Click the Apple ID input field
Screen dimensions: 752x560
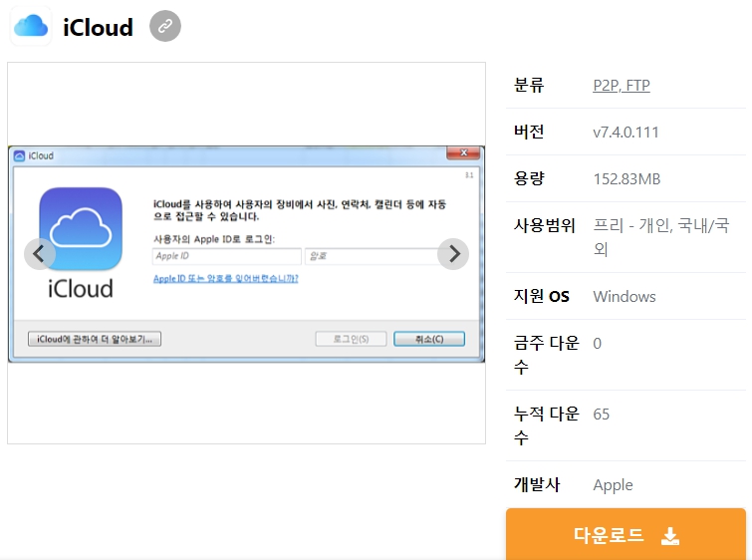point(227,256)
